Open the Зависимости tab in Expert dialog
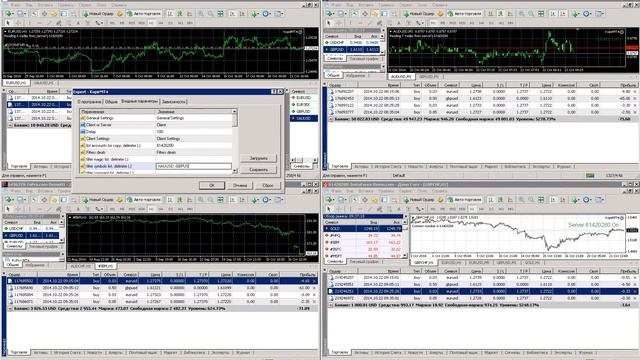 tap(173, 101)
